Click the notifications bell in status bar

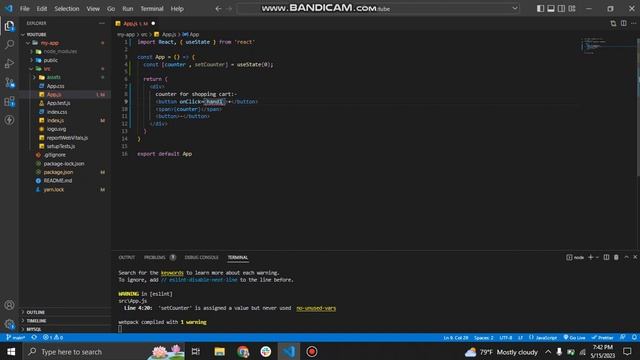634,338
